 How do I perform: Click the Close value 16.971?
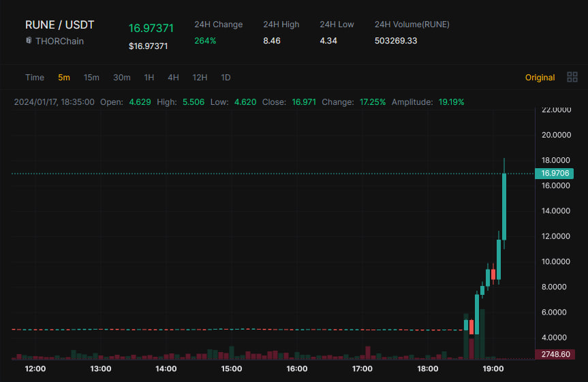pos(304,102)
